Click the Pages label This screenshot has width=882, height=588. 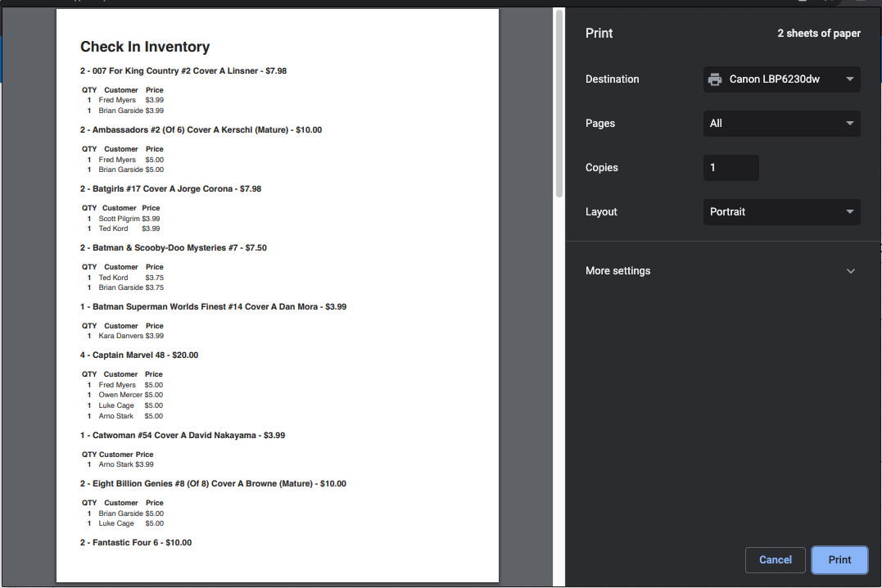[x=600, y=123]
